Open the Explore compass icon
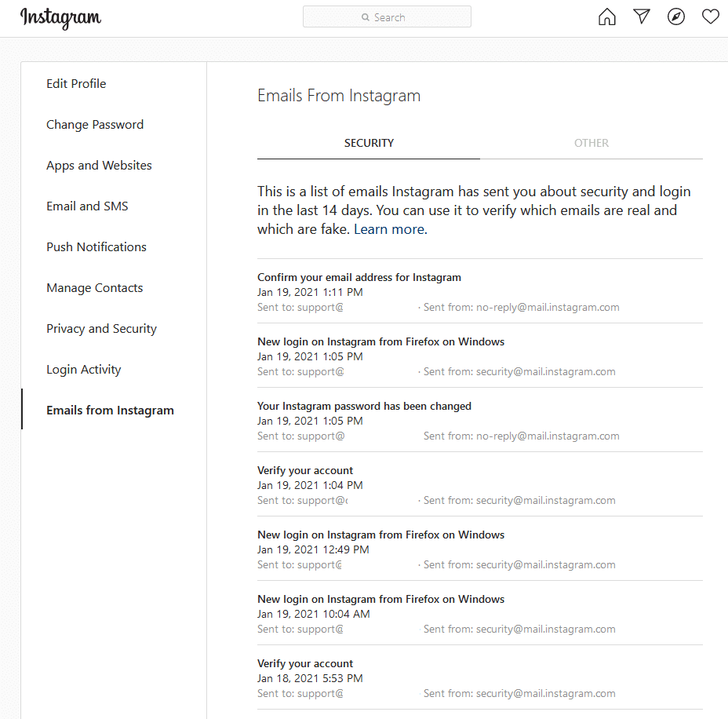Screen dimensions: 728x719 coord(676,16)
